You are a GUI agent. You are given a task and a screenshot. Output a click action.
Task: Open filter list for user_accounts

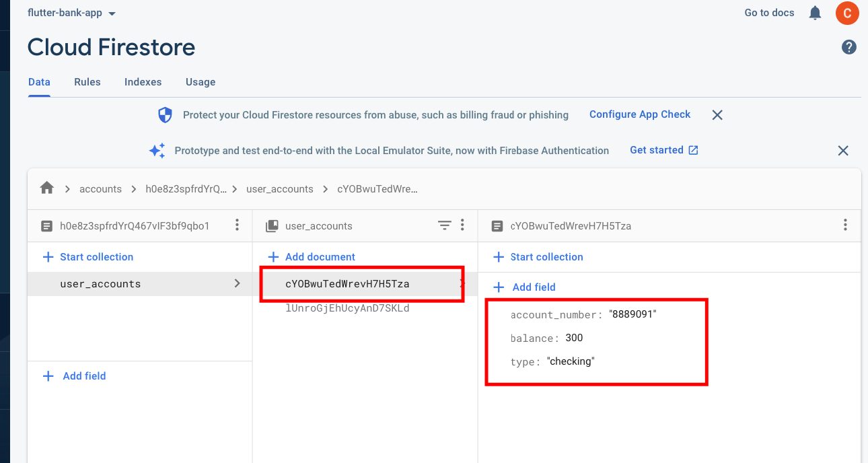(x=445, y=225)
